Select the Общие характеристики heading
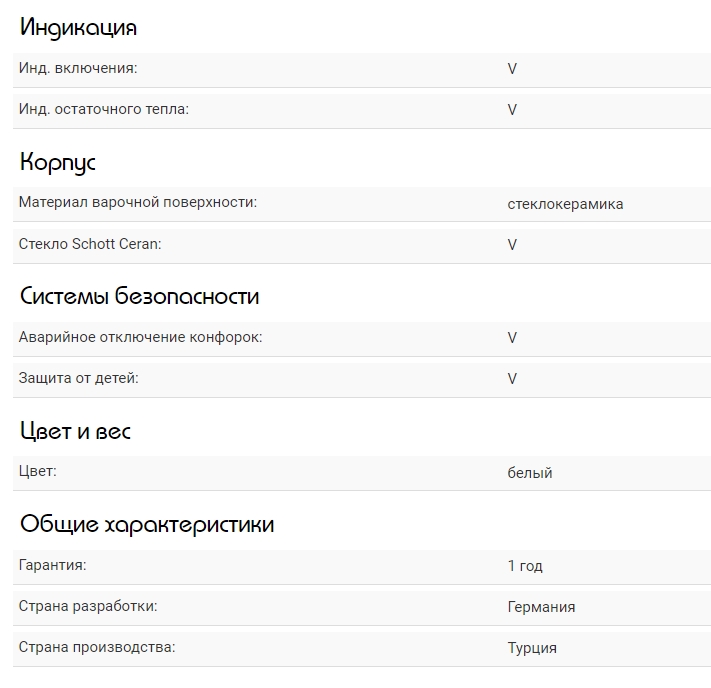 tap(147, 524)
